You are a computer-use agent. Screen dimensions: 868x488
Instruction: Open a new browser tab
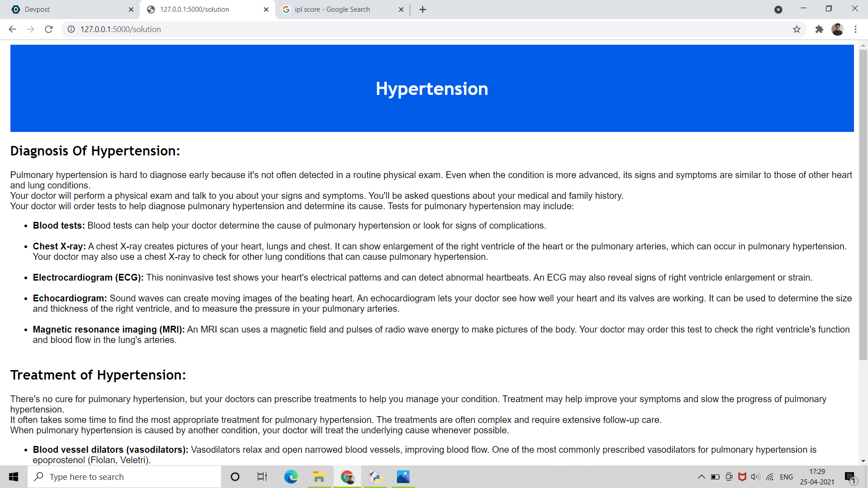pyautogui.click(x=423, y=9)
